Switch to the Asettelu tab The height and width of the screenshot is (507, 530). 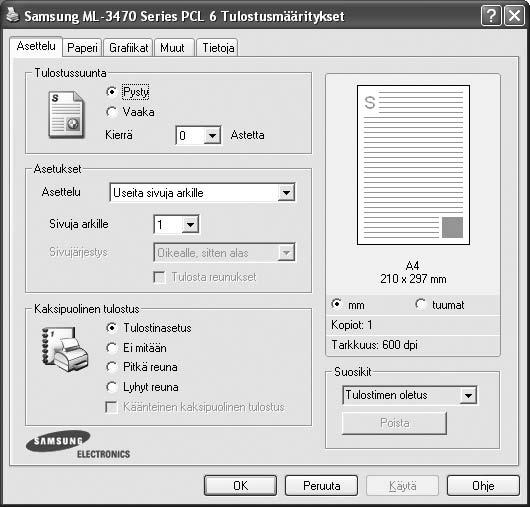[x=36, y=46]
